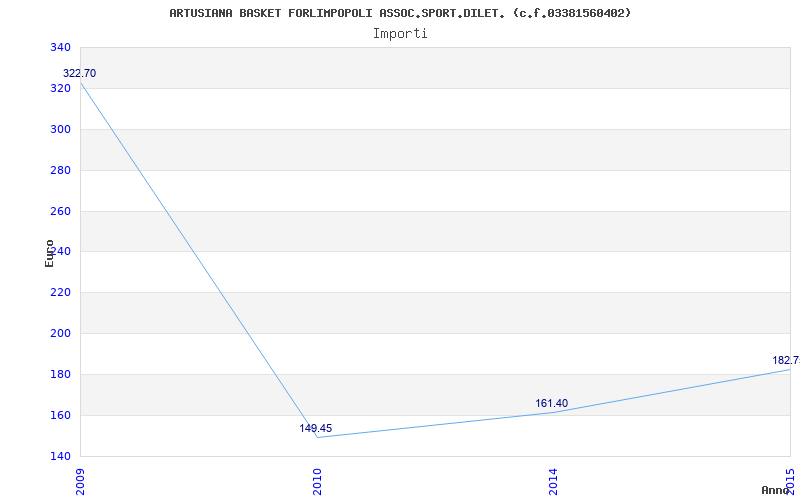Select the 2010 year axis label
The width and height of the screenshot is (800, 500).
pyautogui.click(x=317, y=482)
